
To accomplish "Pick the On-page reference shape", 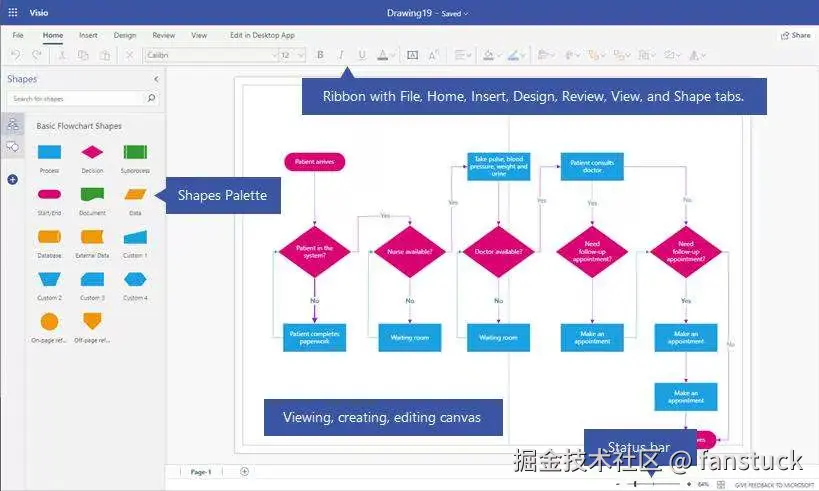I will point(50,322).
